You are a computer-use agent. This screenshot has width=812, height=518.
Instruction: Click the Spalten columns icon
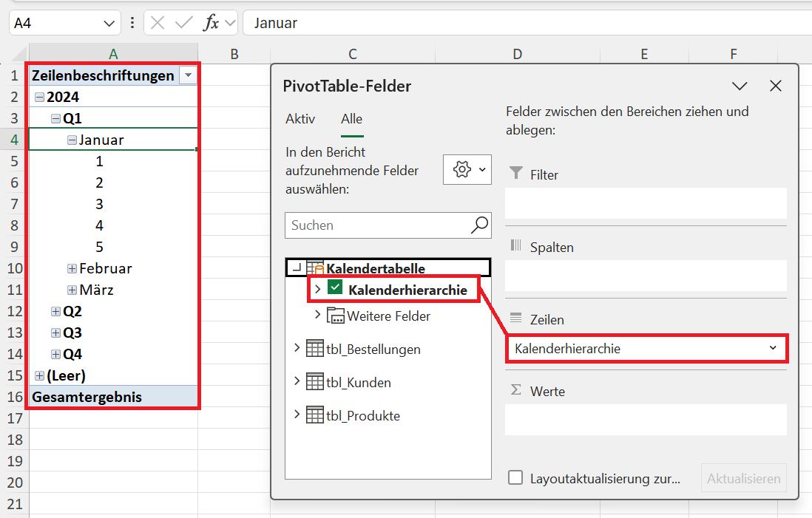(515, 245)
